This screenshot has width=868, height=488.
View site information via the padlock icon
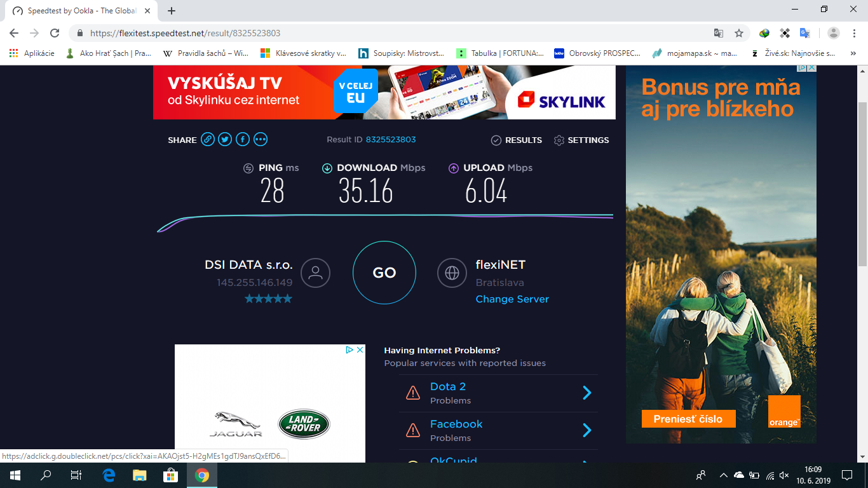click(80, 33)
